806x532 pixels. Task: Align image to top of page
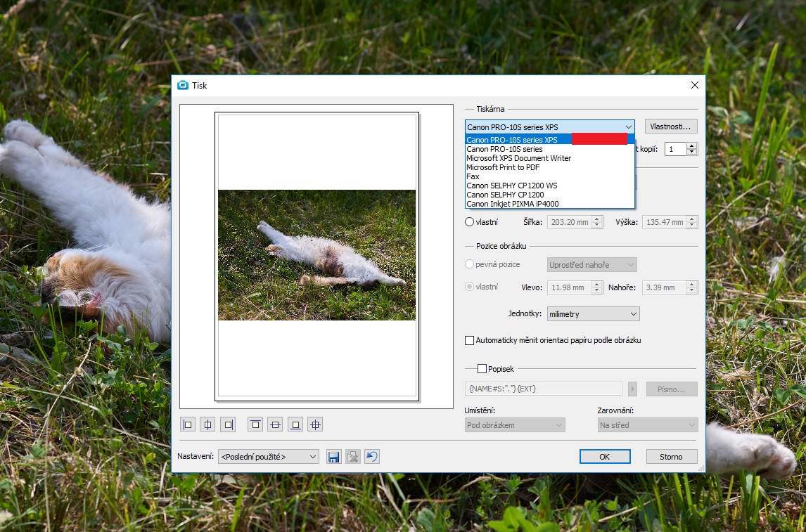255,424
